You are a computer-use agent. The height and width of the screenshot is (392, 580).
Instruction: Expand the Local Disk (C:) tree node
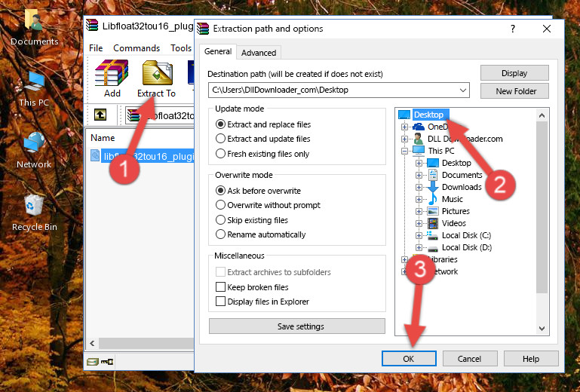click(419, 235)
